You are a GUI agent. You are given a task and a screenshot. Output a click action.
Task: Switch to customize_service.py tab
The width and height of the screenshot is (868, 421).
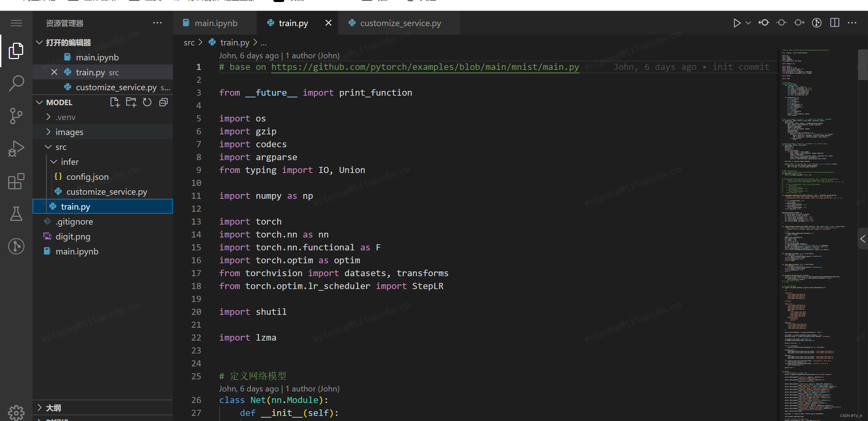coord(400,23)
